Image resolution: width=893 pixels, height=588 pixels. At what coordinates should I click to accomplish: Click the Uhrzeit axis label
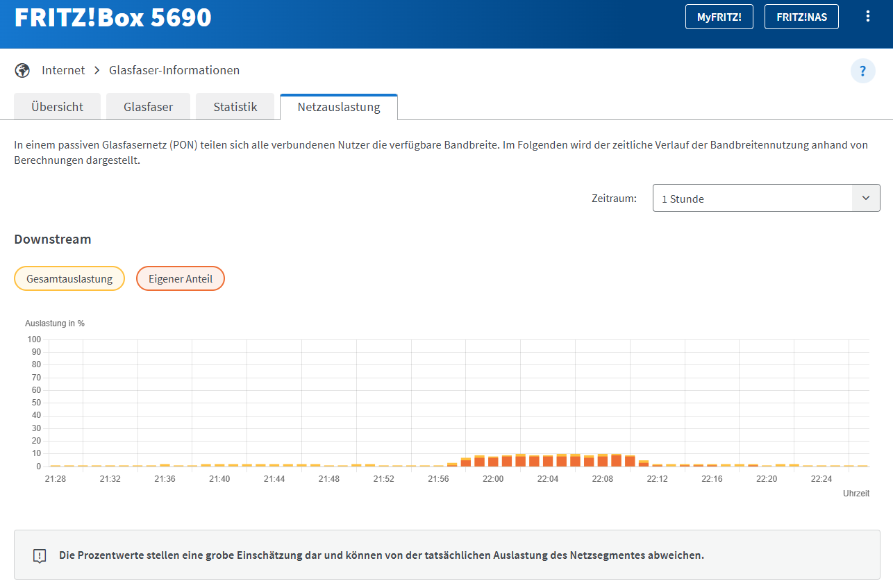(x=856, y=494)
